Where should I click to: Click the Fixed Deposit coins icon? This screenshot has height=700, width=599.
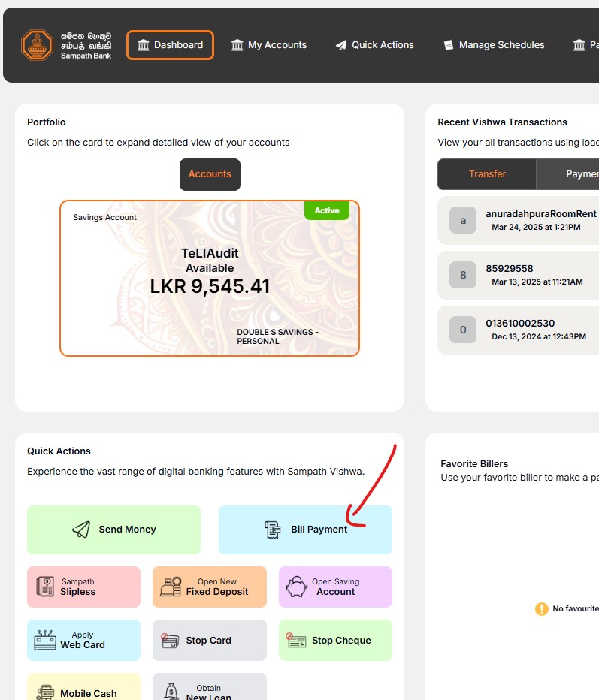[x=171, y=587]
